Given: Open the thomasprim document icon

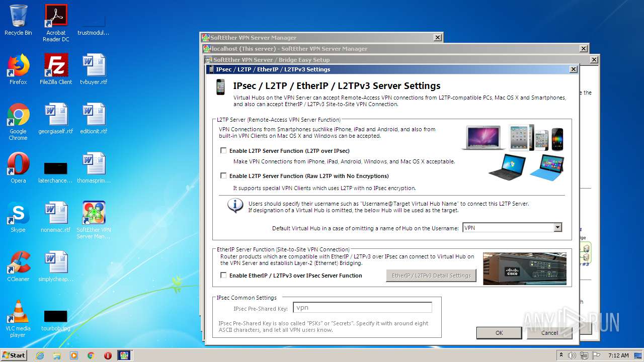Looking at the screenshot, I should tap(94, 168).
